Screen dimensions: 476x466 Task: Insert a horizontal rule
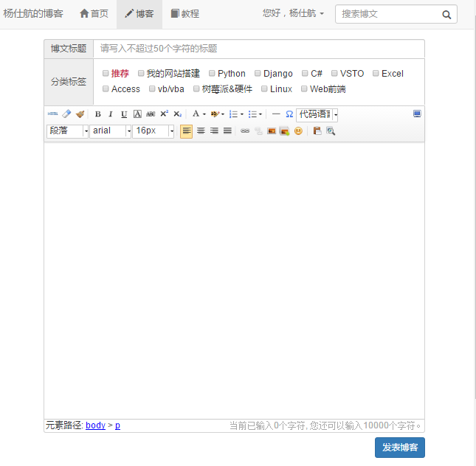click(x=276, y=114)
